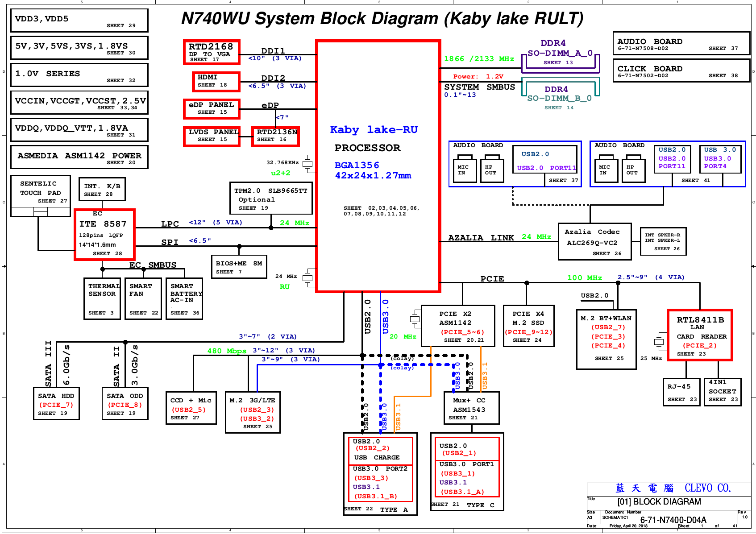The width and height of the screenshot is (756, 534).
Task: Select the VDDQ,VDDQ_VTT,1.8VA power box
Action: (79, 130)
